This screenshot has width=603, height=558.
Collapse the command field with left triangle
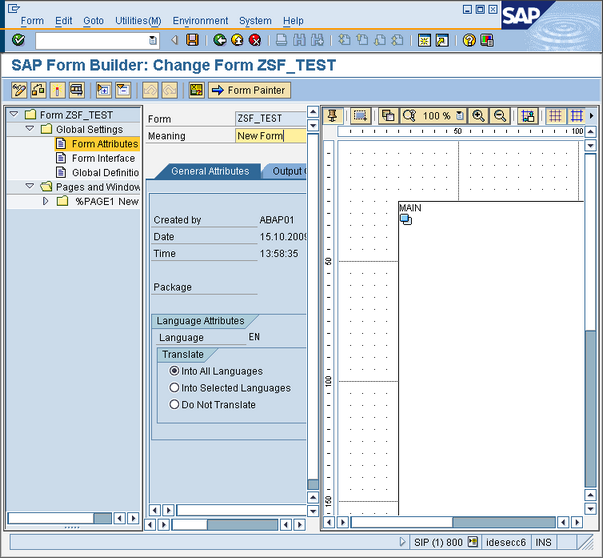[174, 40]
